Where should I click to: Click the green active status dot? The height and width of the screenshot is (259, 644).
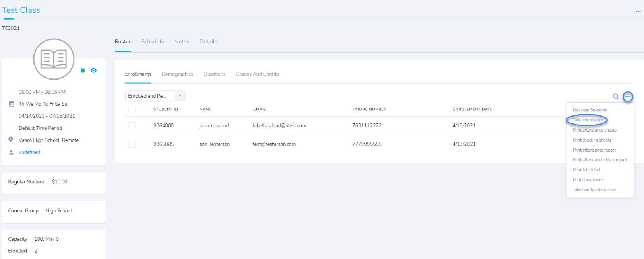pos(83,70)
